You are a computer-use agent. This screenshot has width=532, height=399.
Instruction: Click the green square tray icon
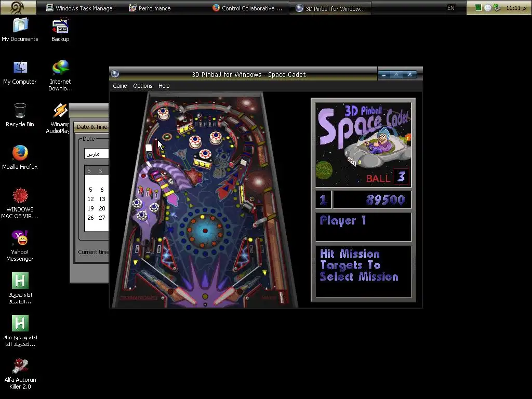[478, 7]
